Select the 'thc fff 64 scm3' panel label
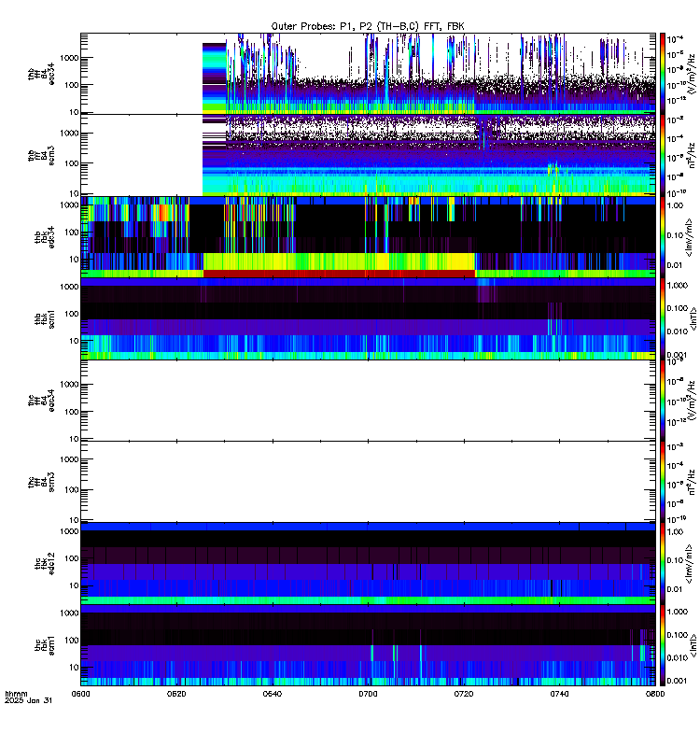 [41, 482]
